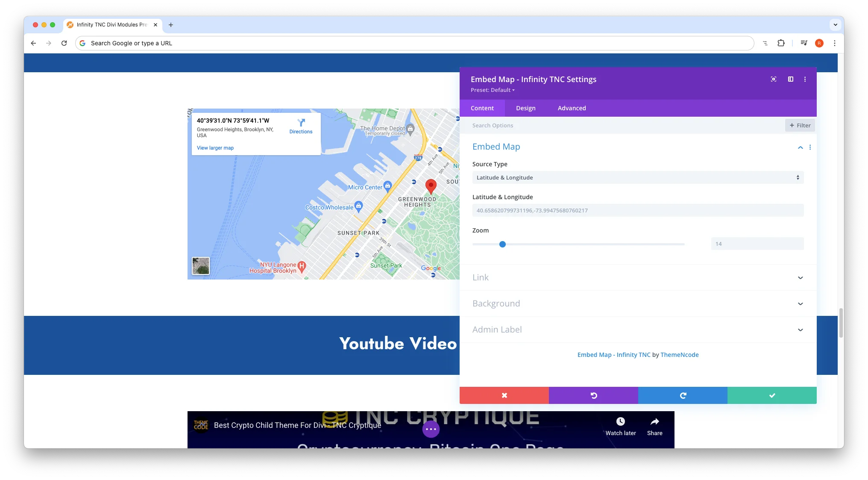This screenshot has height=480, width=868.
Task: Open satellite view thumbnail on the map
Action: (x=200, y=265)
